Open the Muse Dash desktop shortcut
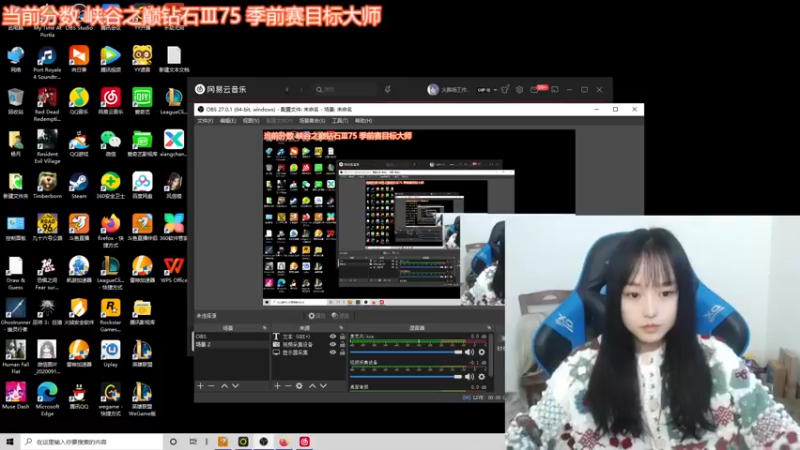800x450 pixels. pos(15,396)
